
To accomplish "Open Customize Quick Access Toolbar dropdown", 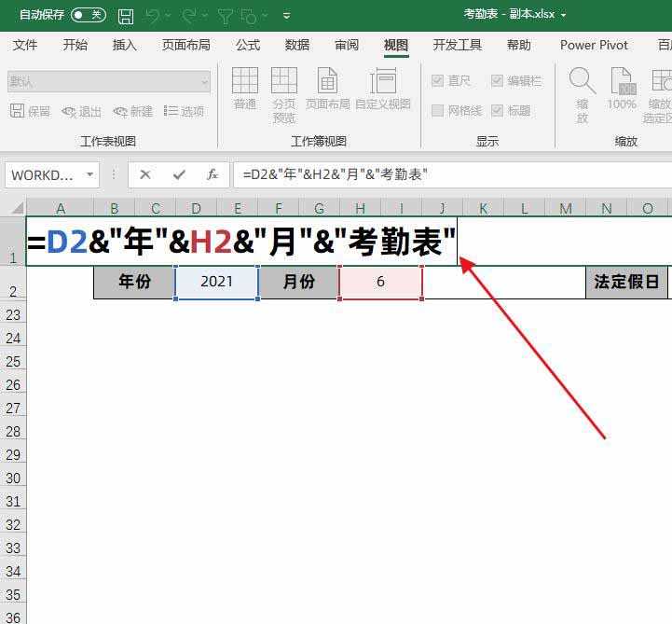I will pyautogui.click(x=286, y=16).
